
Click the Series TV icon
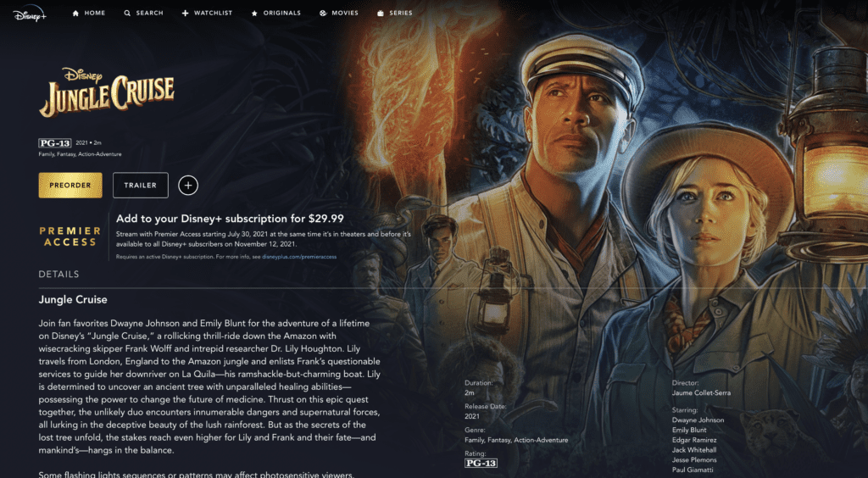[x=381, y=13]
